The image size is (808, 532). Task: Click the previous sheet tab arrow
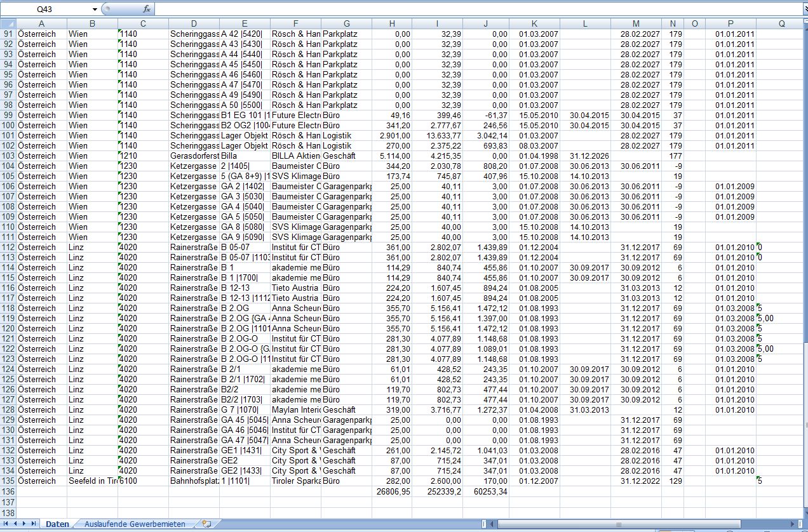click(16, 524)
